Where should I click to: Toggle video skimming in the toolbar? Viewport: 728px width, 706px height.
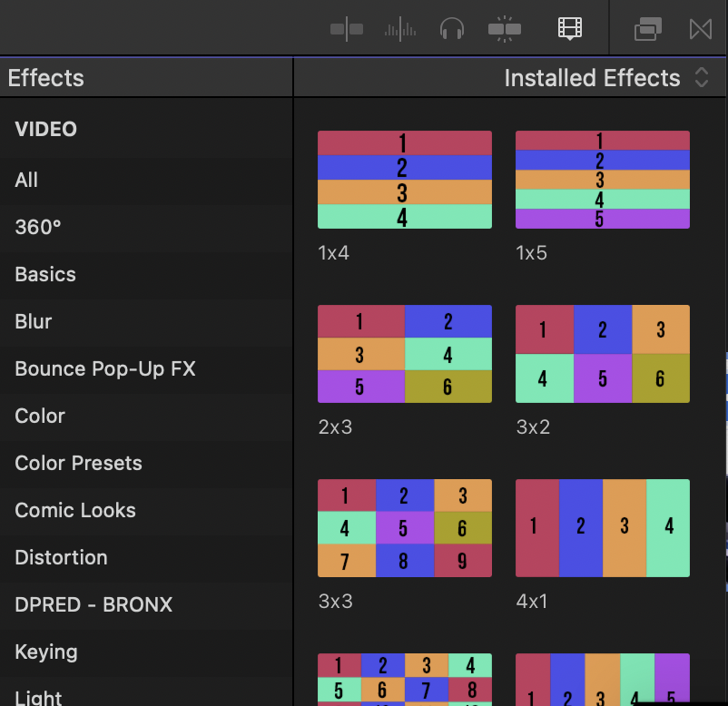(347, 29)
